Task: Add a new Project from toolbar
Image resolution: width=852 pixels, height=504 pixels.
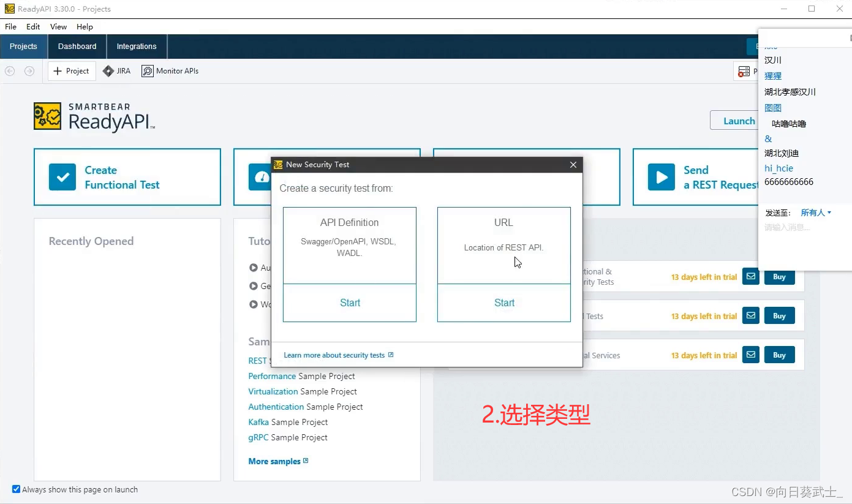Action: (x=72, y=71)
